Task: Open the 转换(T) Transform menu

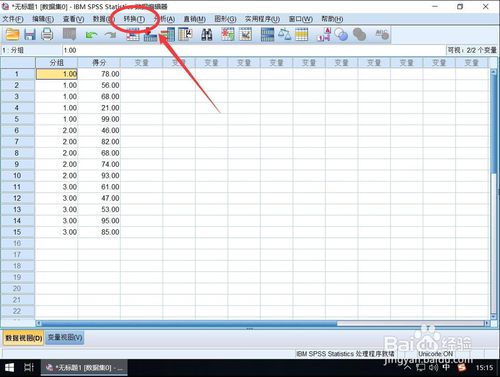Action: (x=134, y=19)
